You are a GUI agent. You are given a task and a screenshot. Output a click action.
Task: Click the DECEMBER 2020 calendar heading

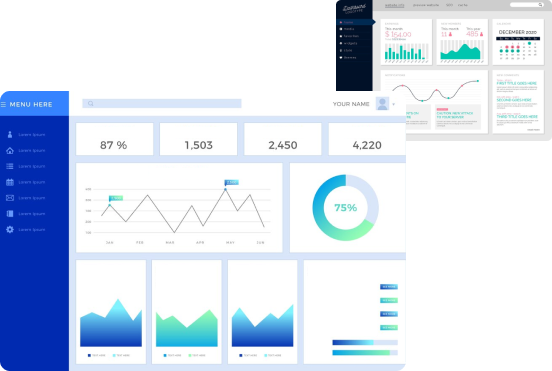coord(518,32)
